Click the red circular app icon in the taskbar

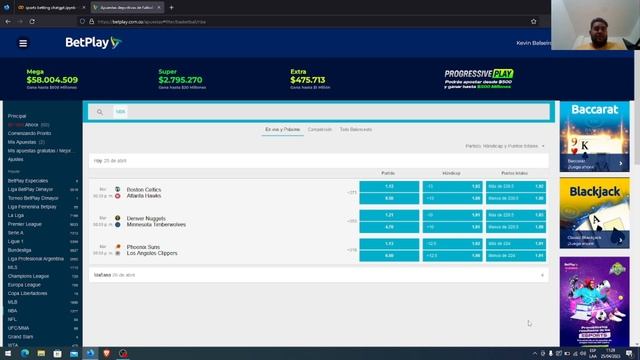point(123,353)
